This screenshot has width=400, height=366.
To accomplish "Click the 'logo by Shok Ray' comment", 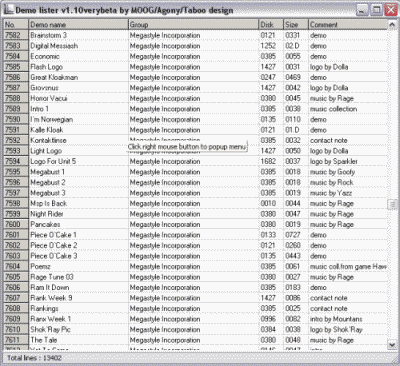I will [336, 329].
